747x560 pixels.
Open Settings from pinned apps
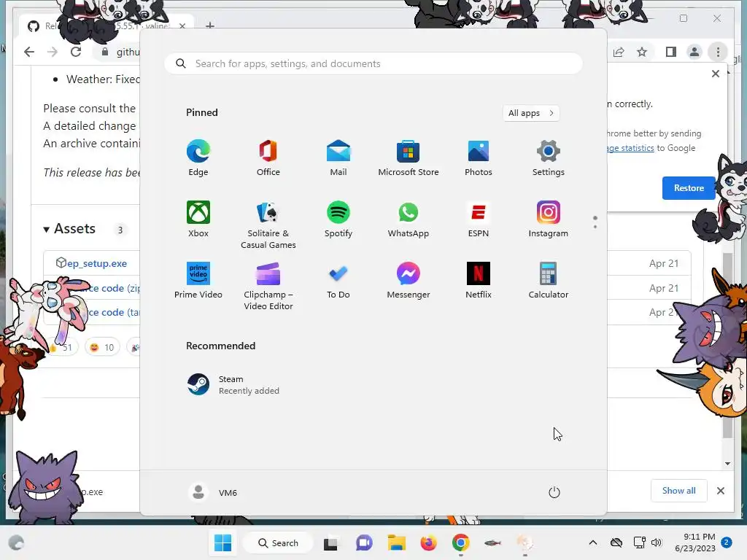point(549,158)
